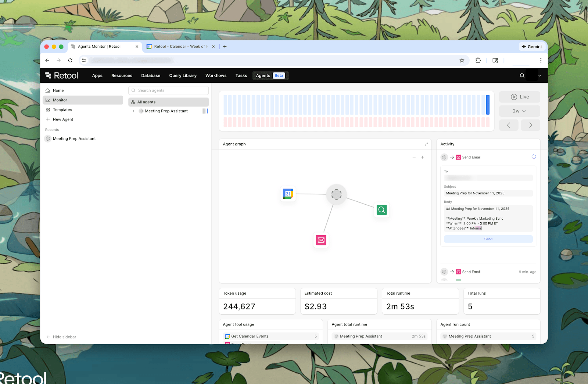Screen dimensions: 588x384
Task: Bookmark this page with the star icon
Action: (462, 60)
